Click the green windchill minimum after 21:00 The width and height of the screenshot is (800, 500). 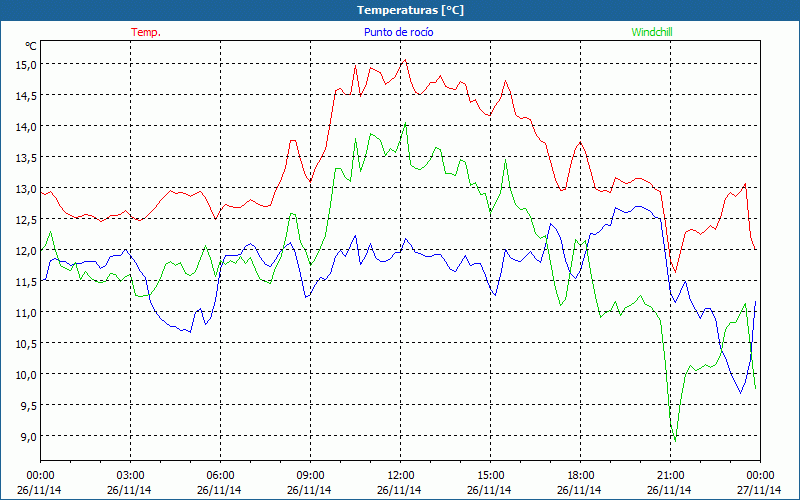click(675, 441)
